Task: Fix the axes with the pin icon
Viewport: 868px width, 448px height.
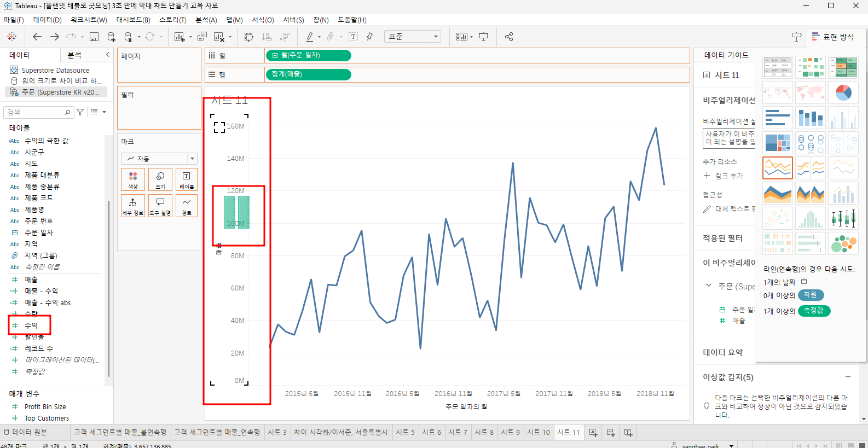Action: pyautogui.click(x=369, y=37)
